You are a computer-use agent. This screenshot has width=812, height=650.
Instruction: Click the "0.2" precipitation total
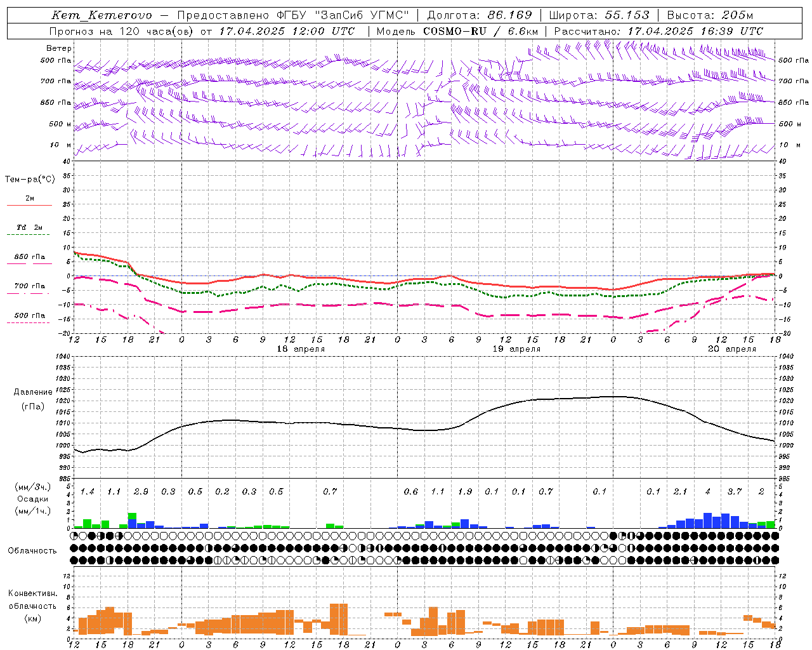(222, 491)
